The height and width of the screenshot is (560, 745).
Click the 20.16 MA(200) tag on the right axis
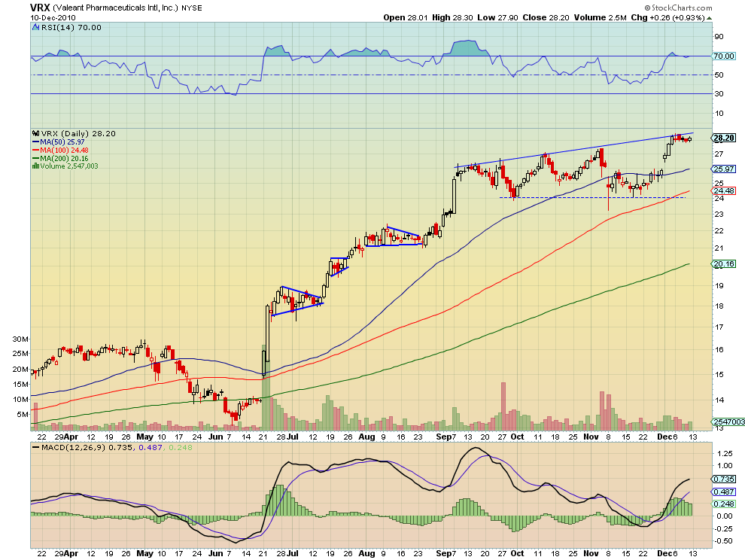click(x=724, y=264)
